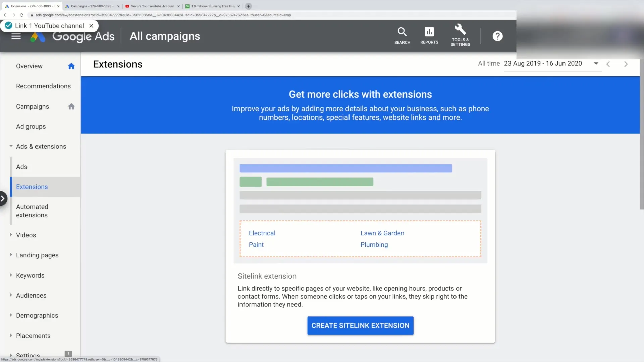The width and height of the screenshot is (644, 362).
Task: Select the Extensions menu item
Action: (32, 186)
